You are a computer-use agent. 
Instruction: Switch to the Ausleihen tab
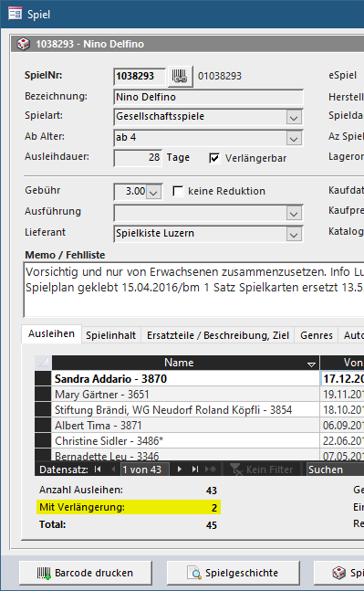(x=52, y=334)
